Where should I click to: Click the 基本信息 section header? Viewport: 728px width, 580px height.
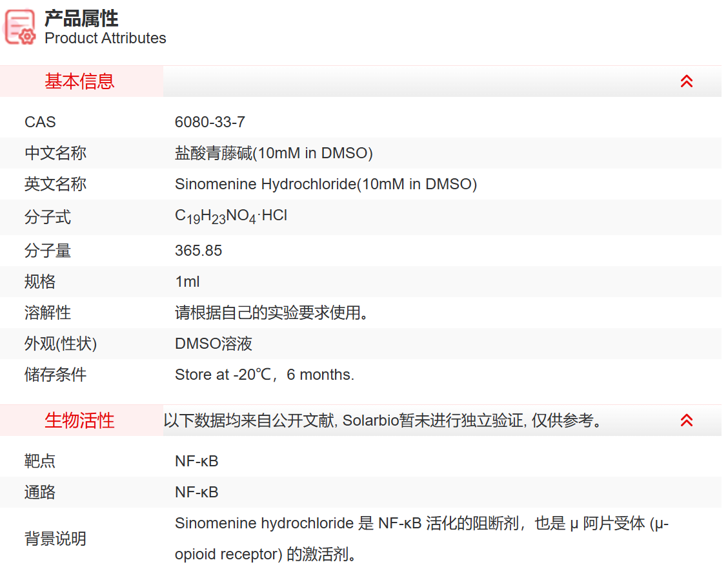(79, 81)
